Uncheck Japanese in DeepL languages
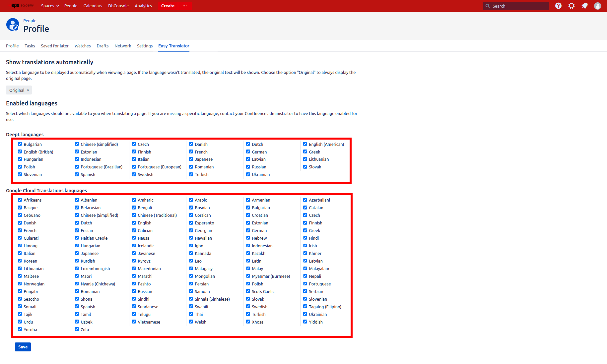This screenshot has width=607, height=364. coord(191,159)
